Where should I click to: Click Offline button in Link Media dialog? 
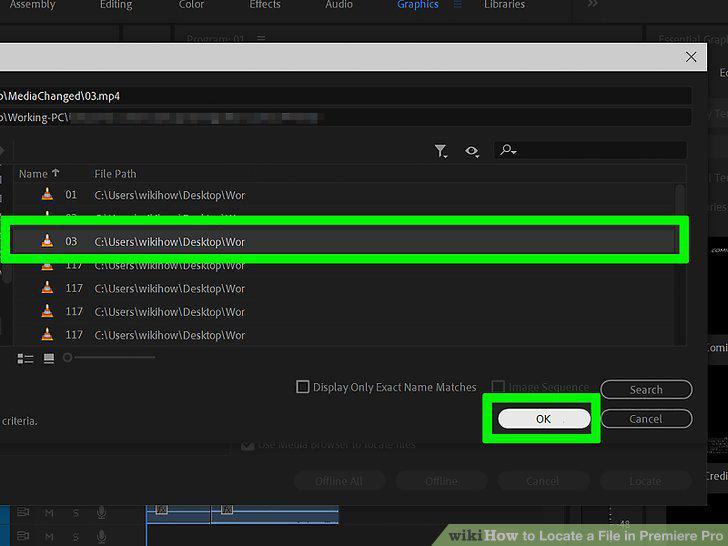(x=441, y=481)
